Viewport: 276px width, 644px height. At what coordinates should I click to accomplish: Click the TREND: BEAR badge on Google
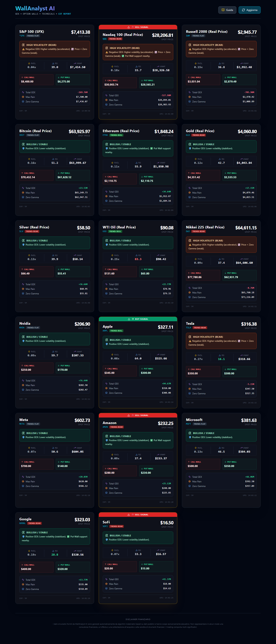(34, 523)
